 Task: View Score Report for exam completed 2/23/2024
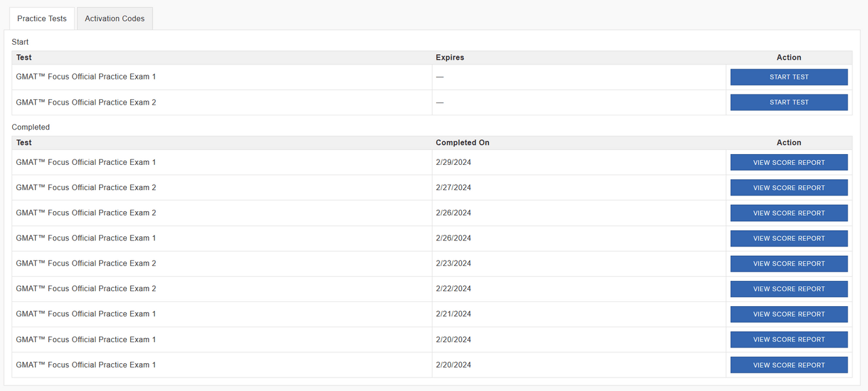pyautogui.click(x=789, y=263)
